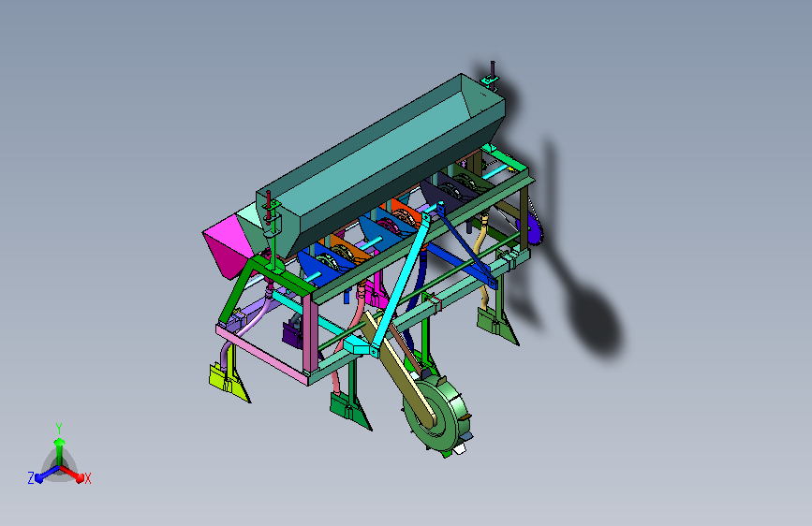Select the long cyan diagonal brace

(x=402, y=282)
